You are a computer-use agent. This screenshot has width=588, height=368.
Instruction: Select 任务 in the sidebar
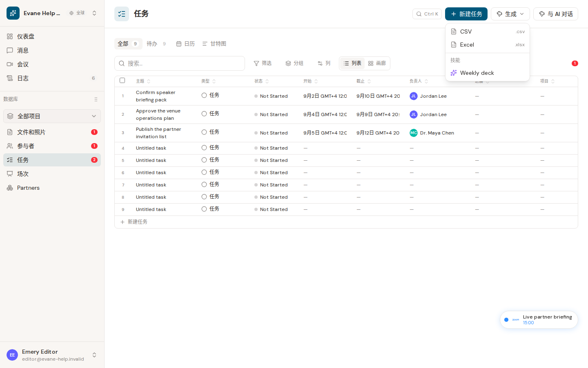tap(52, 160)
